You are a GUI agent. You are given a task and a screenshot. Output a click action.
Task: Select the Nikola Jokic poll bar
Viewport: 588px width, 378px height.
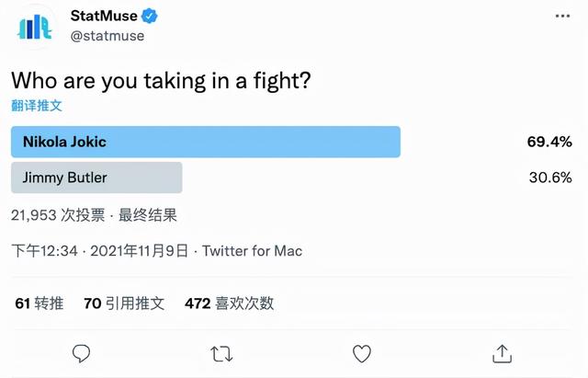click(206, 142)
